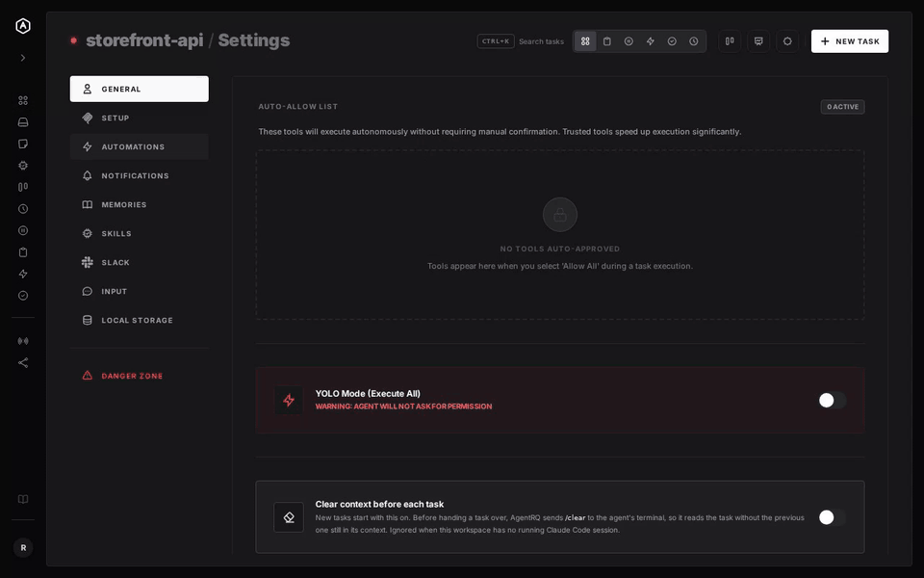This screenshot has height=578, width=924.
Task: Open the Danger Zone section
Action: point(139,376)
